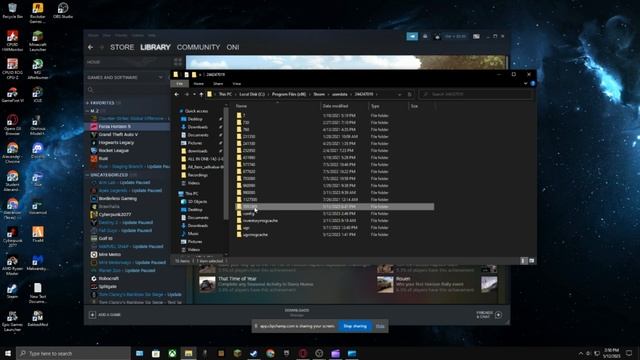Open the File tab in File Explorer
This screenshot has width=640, height=360.
pyautogui.click(x=180, y=84)
